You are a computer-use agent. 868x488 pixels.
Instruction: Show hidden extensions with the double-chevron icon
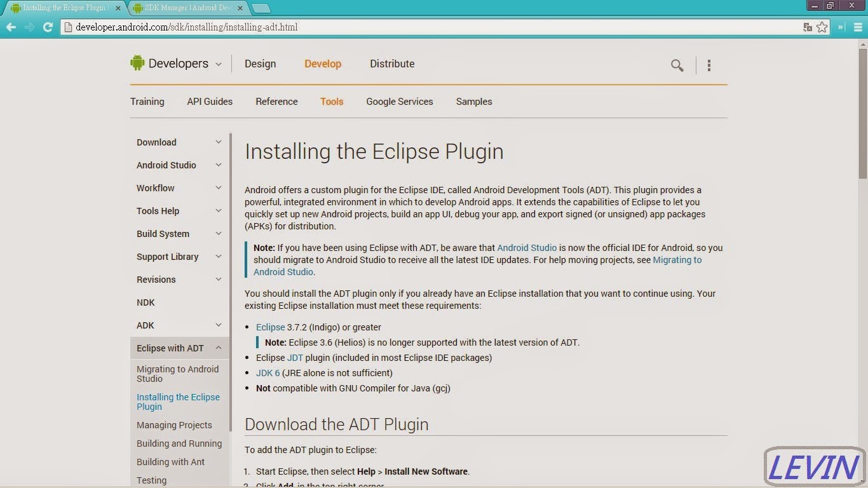(841, 27)
